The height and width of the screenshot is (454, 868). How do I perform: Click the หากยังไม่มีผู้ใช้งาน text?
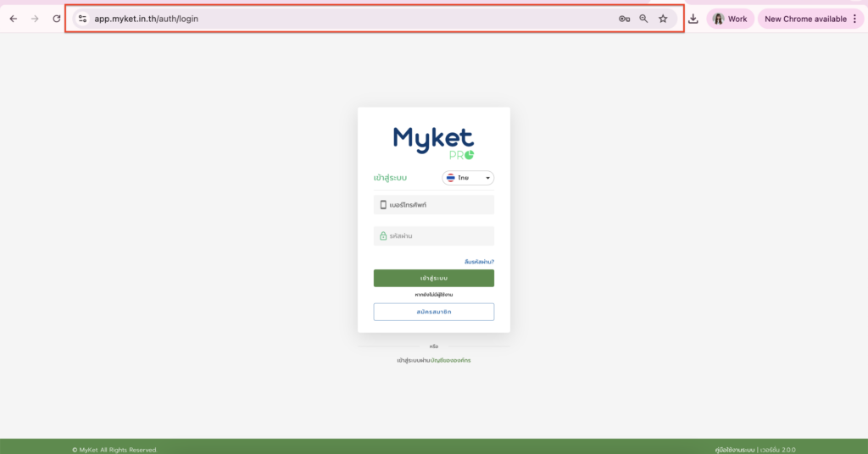[x=433, y=295]
